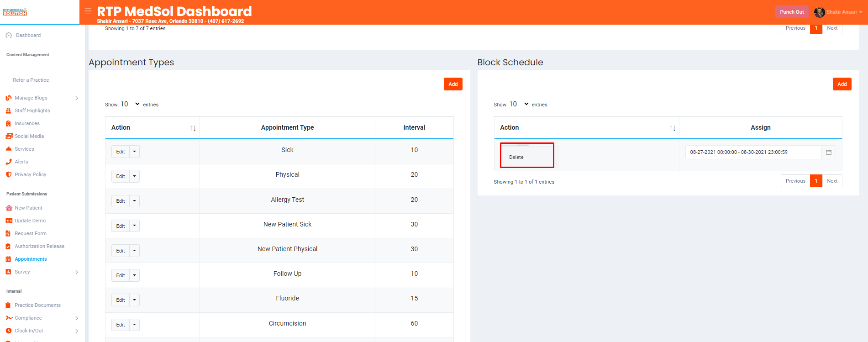Open Practice Documents menu item

click(37, 305)
